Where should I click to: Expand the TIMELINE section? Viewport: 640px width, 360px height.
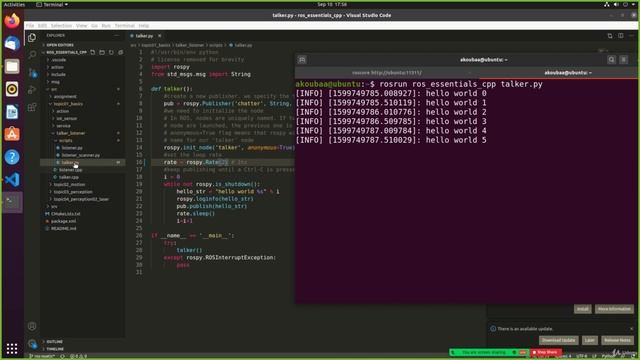coord(55,349)
